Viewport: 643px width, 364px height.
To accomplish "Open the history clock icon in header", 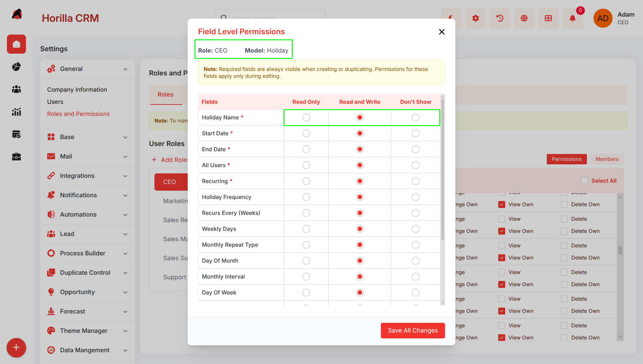I will tap(500, 18).
